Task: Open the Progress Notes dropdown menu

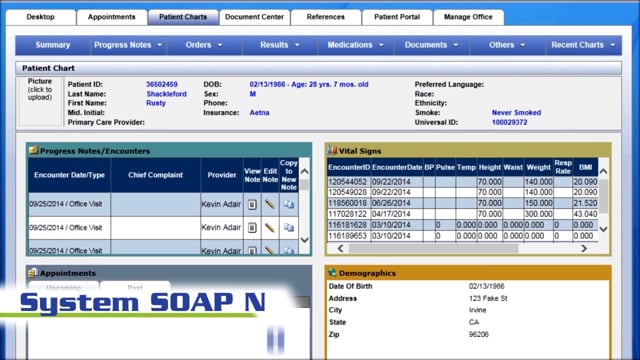Action: point(128,45)
